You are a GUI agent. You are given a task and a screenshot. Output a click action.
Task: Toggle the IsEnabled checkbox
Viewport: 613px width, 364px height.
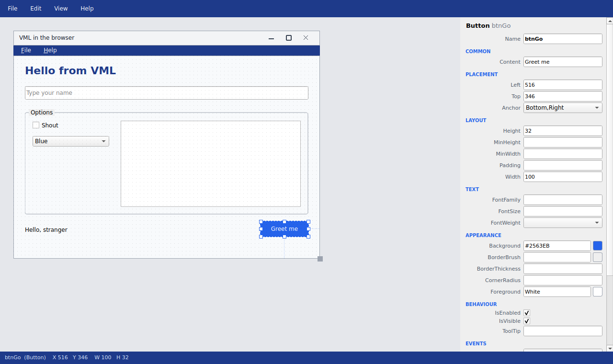click(x=527, y=313)
